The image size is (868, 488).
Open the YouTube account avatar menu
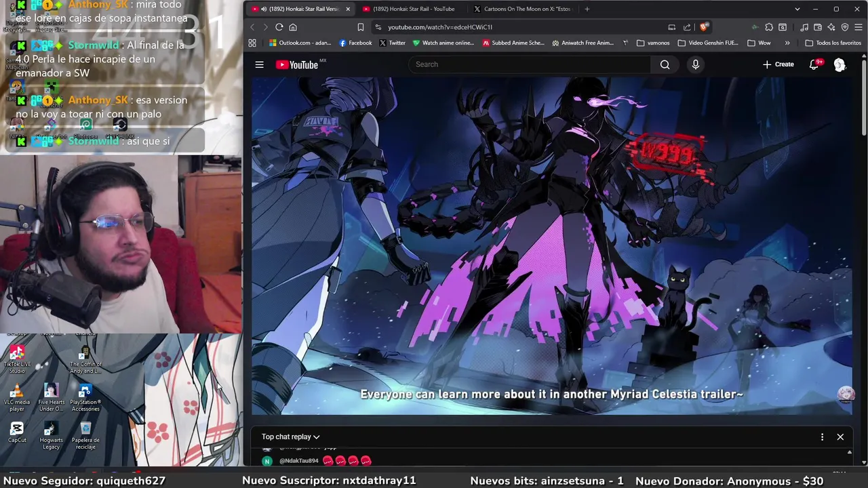point(840,64)
